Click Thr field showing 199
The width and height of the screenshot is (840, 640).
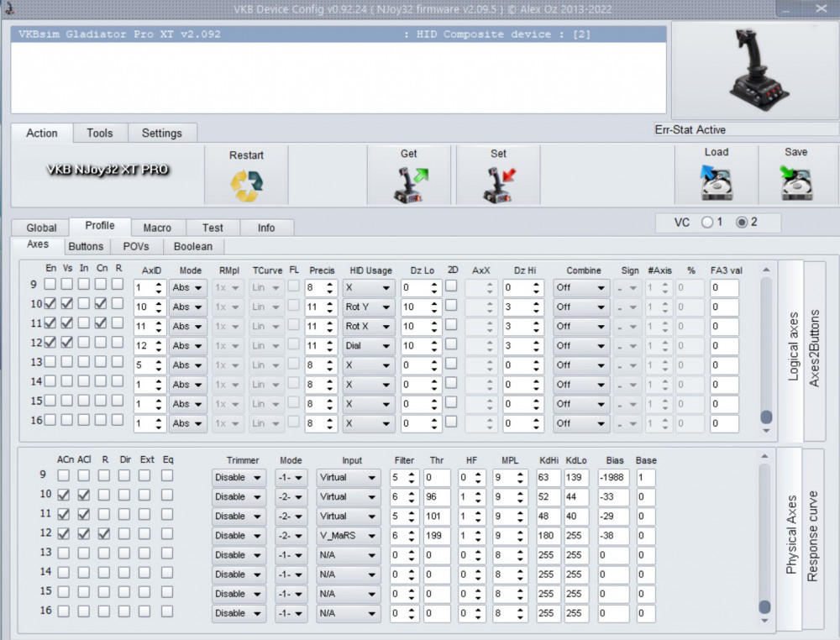point(437,536)
